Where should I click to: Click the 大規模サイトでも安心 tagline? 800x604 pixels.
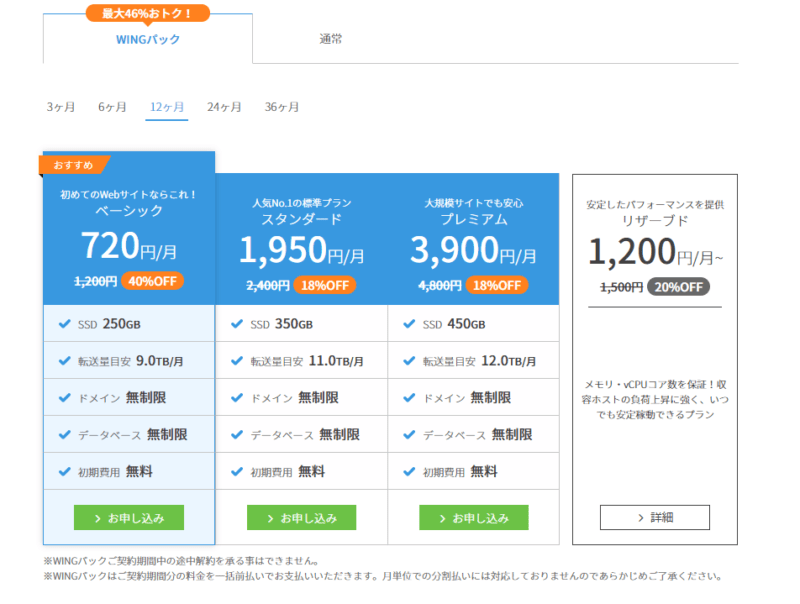click(x=474, y=203)
